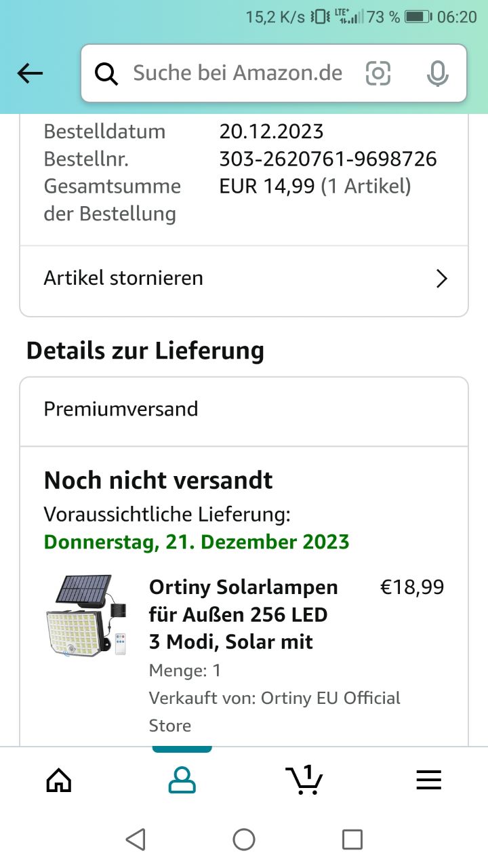Tap Android back navigation triangle
The image size is (488, 868).
(x=136, y=840)
